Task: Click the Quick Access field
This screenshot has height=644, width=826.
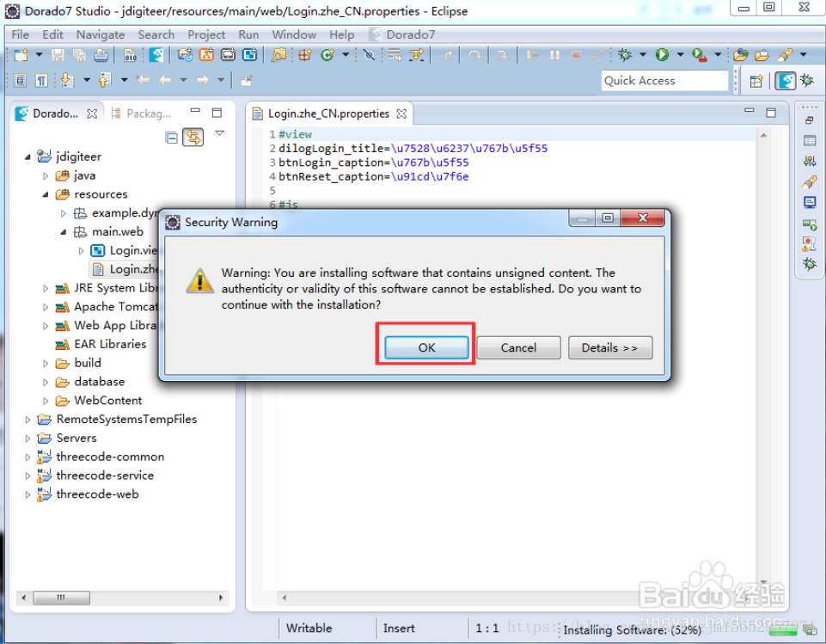Action: pyautogui.click(x=664, y=81)
